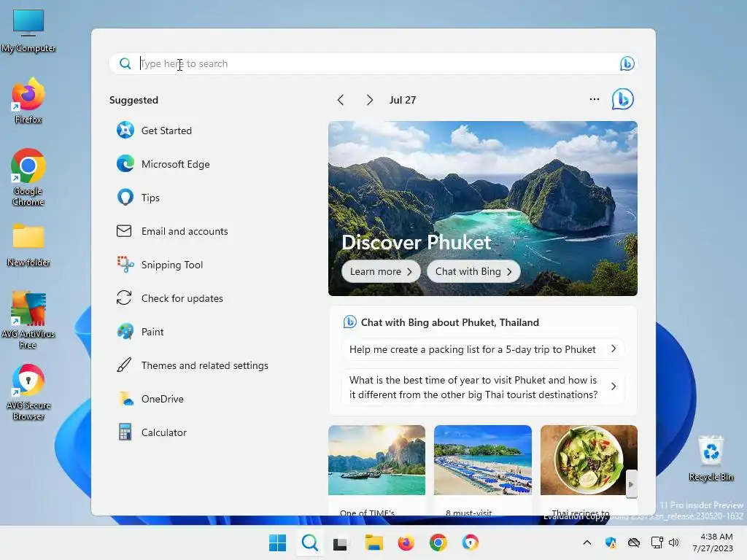Select packing list for 5-day trip prompt
Image resolution: width=747 pixels, height=560 pixels.
click(483, 349)
